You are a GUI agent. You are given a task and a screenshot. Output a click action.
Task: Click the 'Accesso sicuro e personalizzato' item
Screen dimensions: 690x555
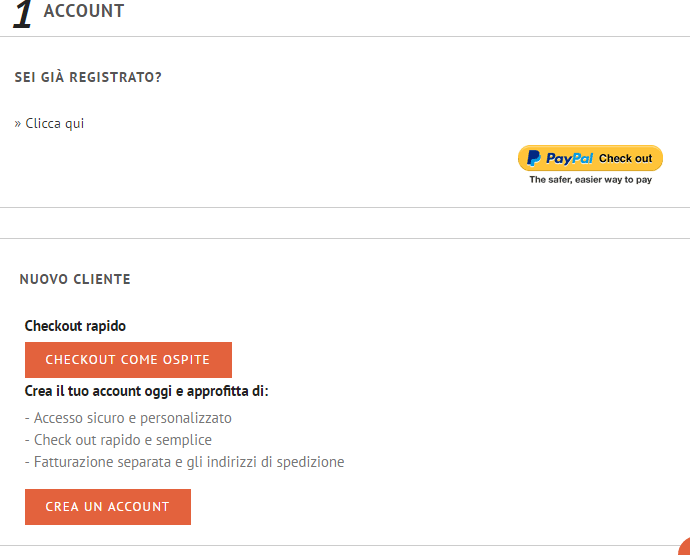point(128,418)
